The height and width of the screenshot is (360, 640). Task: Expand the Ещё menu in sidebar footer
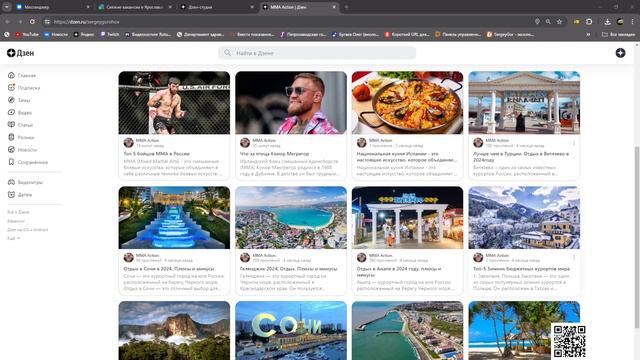click(13, 238)
